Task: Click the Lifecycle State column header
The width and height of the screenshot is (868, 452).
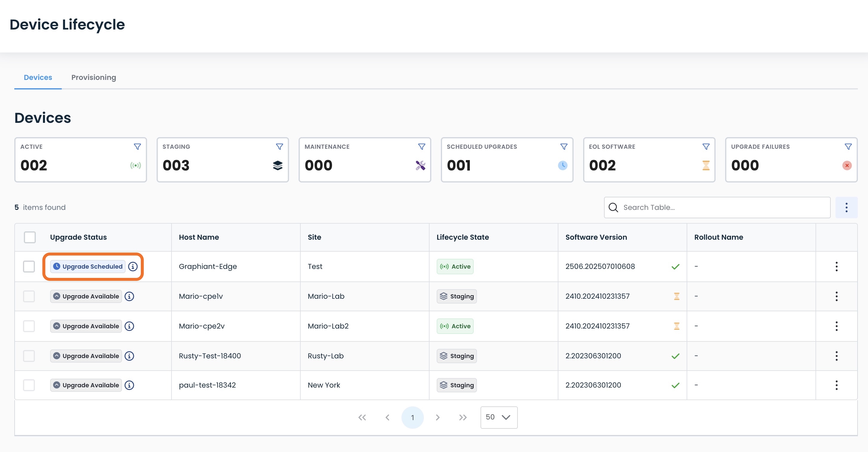Action: pos(463,237)
